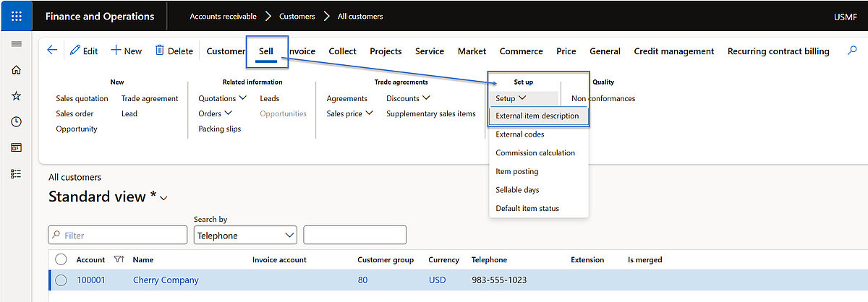Choose External item description menu entry
This screenshot has height=302, width=868.
(x=537, y=116)
